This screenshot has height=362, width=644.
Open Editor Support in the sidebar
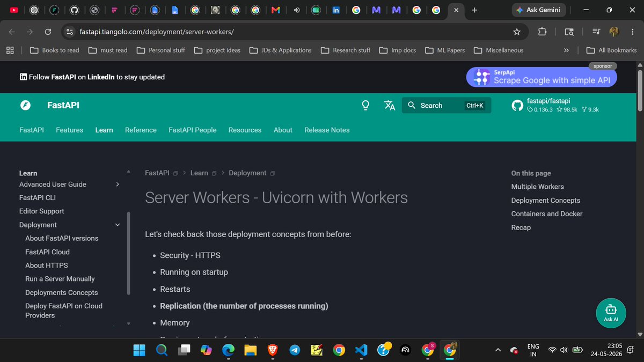(42, 211)
